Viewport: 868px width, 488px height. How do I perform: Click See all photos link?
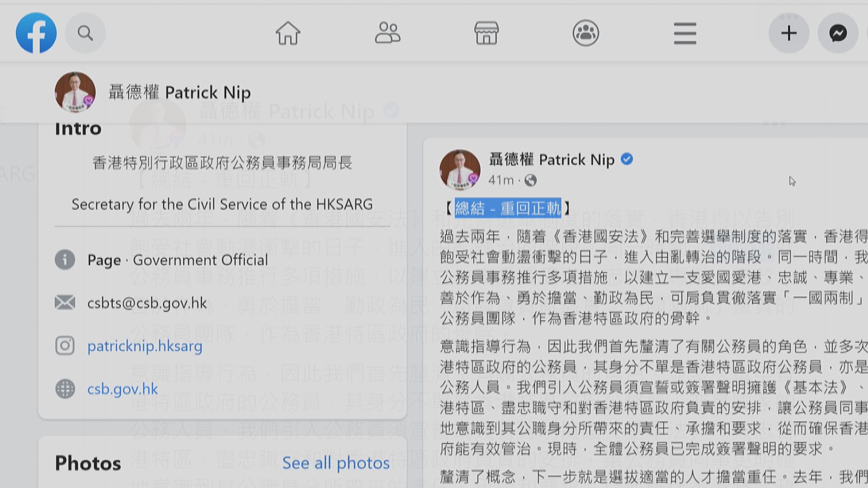336,463
